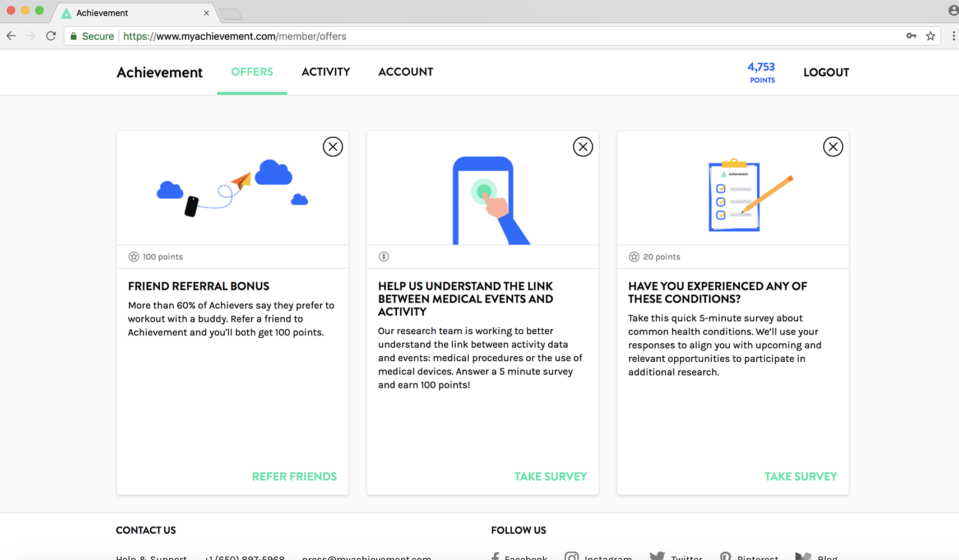Click the Contact Us heading

pos(146,530)
